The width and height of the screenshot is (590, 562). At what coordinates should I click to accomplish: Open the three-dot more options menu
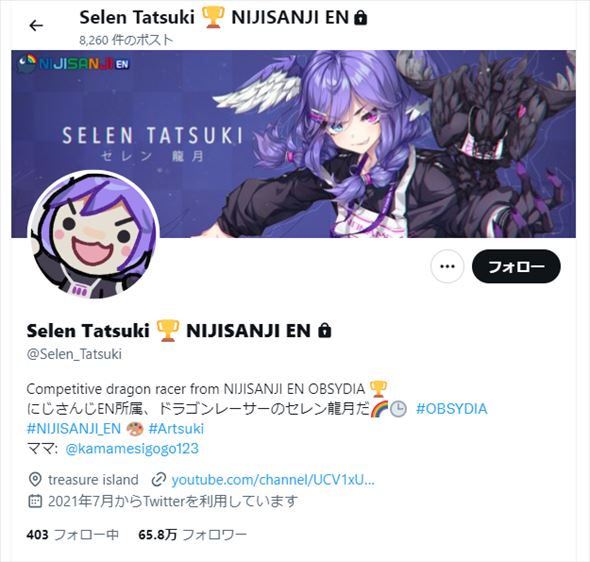point(447,266)
